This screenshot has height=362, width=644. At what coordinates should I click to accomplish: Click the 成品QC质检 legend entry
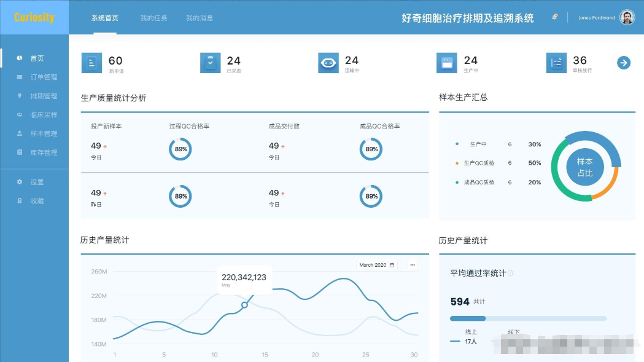499,183
